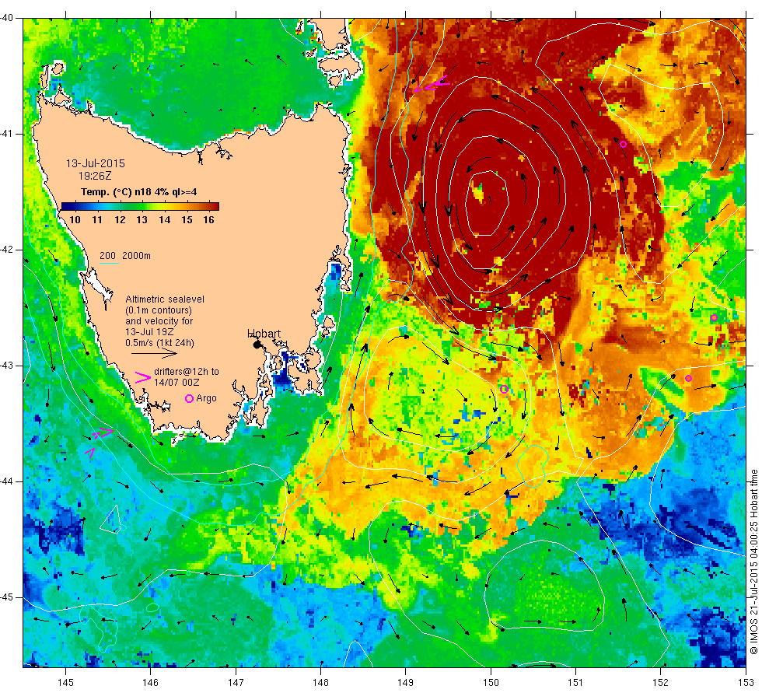Screen dimensions: 762x700
Task: Click the '14/07 00Z' legend text
Action: pyautogui.click(x=177, y=382)
